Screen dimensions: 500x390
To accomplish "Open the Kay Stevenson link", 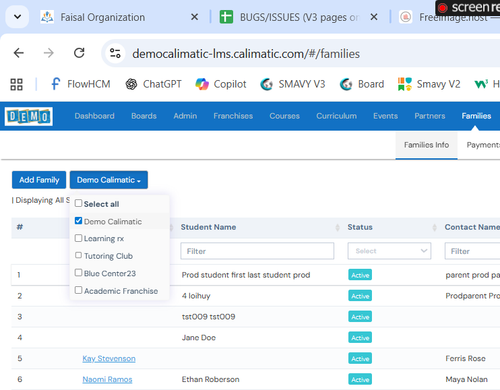I will click(x=109, y=359).
